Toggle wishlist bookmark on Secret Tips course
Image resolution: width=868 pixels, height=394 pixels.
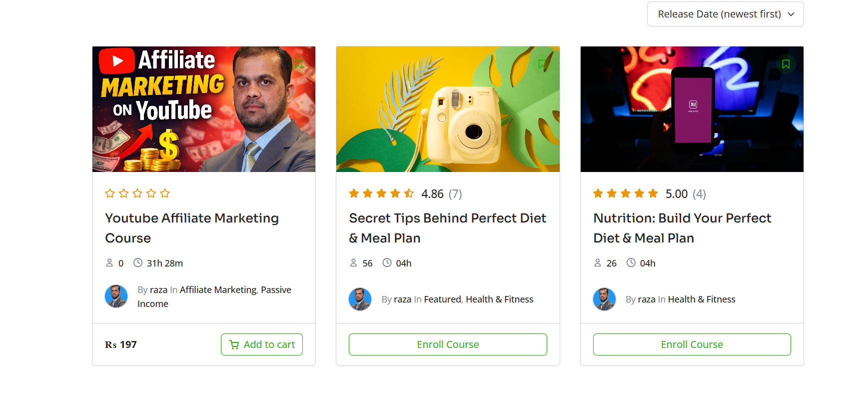coord(542,64)
